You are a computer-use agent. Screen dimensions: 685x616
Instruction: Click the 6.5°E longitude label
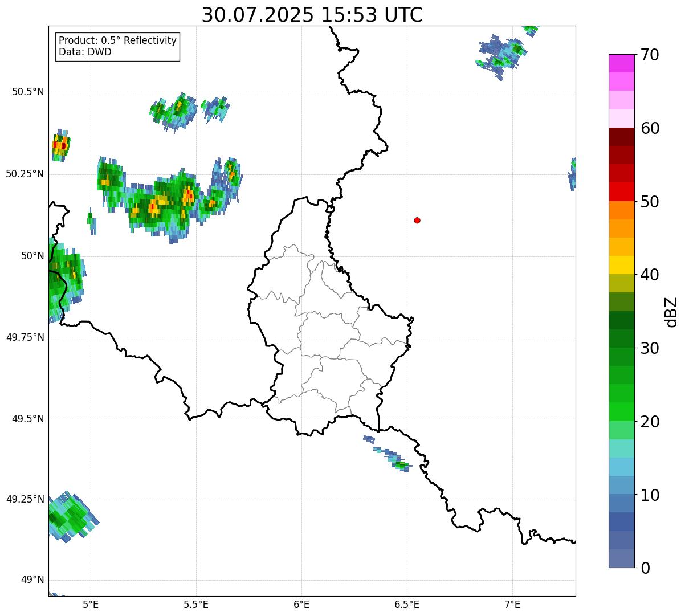coord(407,604)
